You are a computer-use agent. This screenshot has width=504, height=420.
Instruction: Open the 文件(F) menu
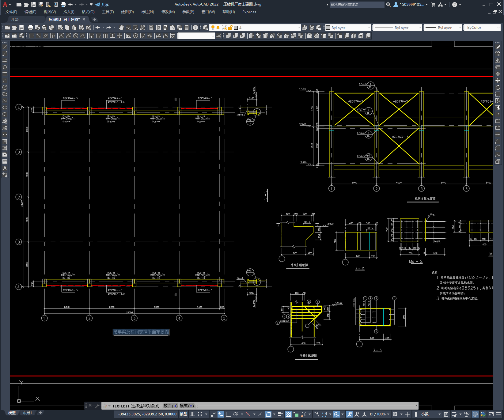point(11,12)
